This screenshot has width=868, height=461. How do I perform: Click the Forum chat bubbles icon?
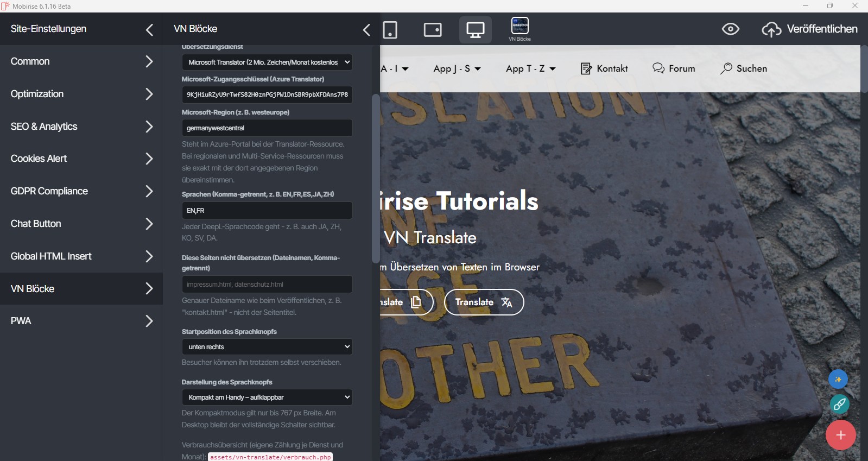(658, 68)
